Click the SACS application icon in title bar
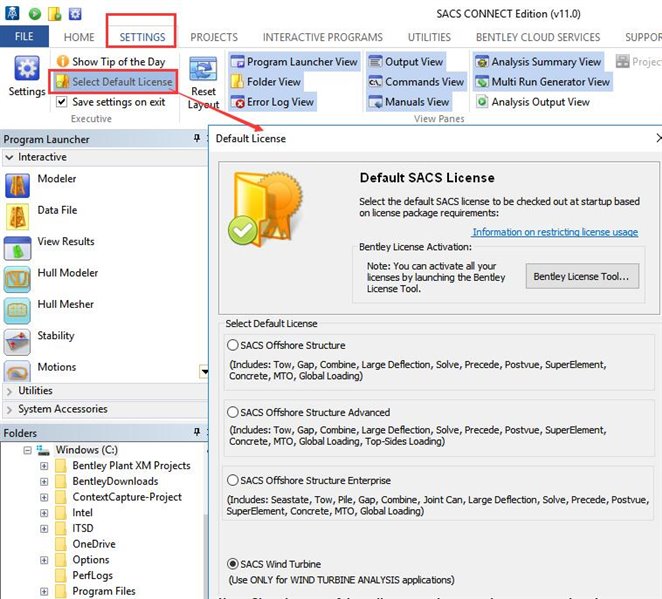The image size is (662, 599). point(12,14)
